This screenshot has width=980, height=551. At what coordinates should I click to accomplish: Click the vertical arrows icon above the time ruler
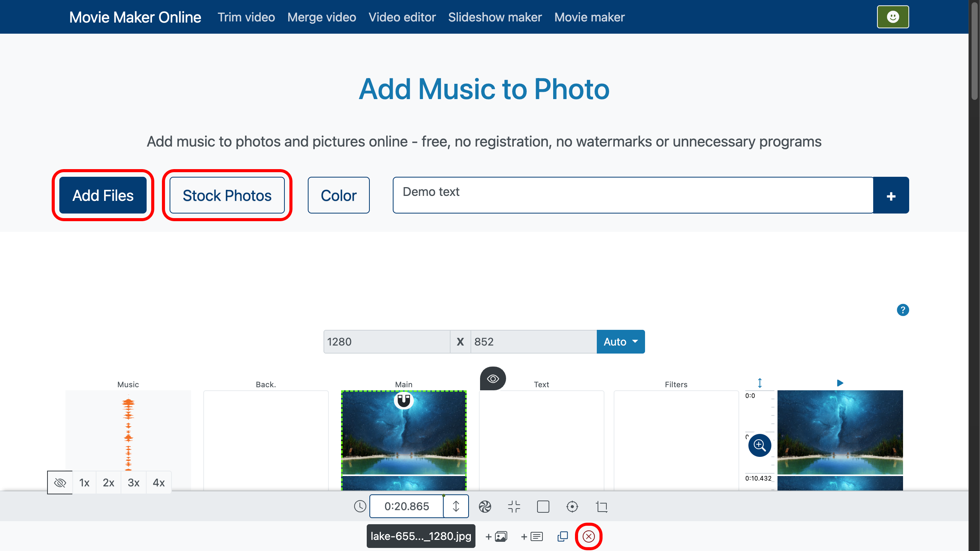[x=760, y=383]
